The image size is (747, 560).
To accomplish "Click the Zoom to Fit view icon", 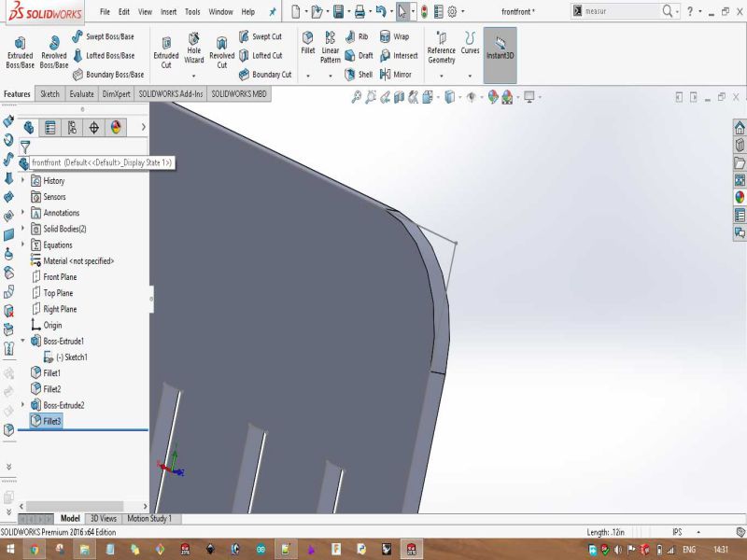I will pyautogui.click(x=357, y=97).
